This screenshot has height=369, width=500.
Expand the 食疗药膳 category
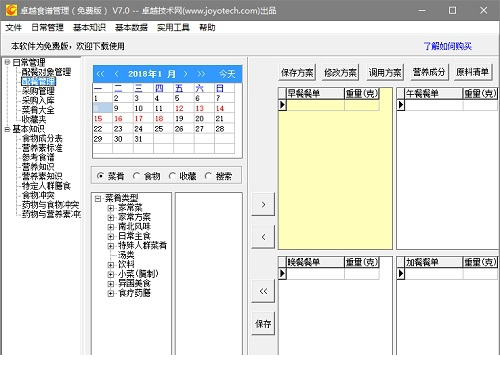pyautogui.click(x=111, y=293)
